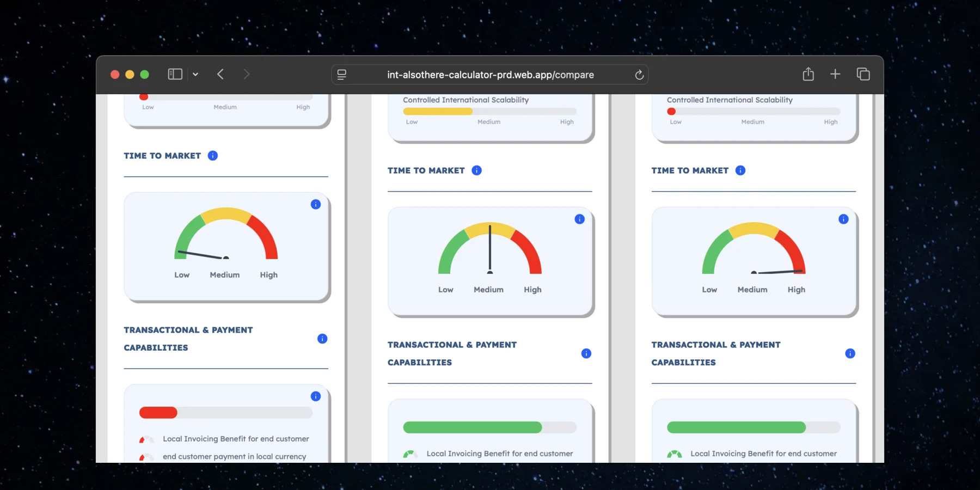The image size is (980, 490).
Task: Click the right gauge pointing to High
Action: [754, 248]
